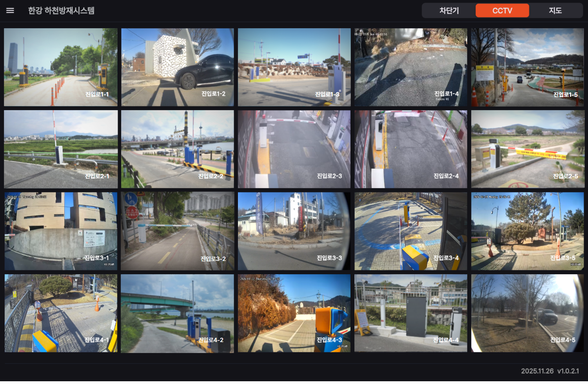Select the 진입로1-2 camera thumbnail
Viewport: 588px width, 384px height.
[178, 67]
